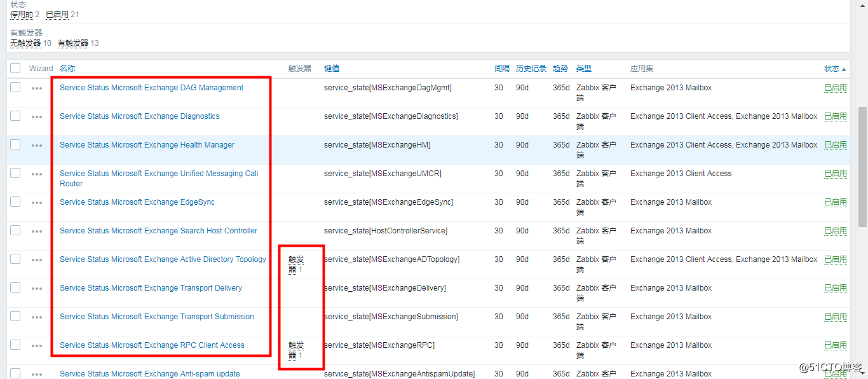Open Service Status Microsoft Exchange EdgeSync

[x=137, y=202]
